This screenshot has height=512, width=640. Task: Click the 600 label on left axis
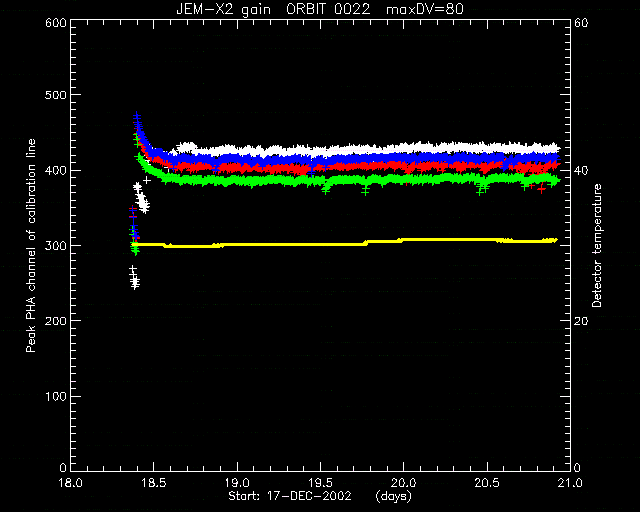pyautogui.click(x=56, y=23)
